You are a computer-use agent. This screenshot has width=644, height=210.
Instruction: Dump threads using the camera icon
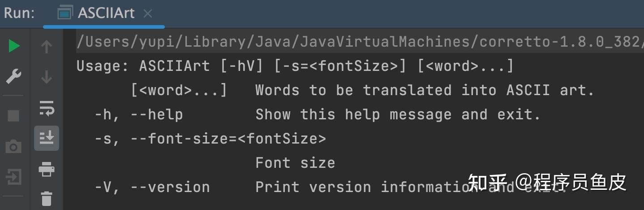click(x=13, y=146)
